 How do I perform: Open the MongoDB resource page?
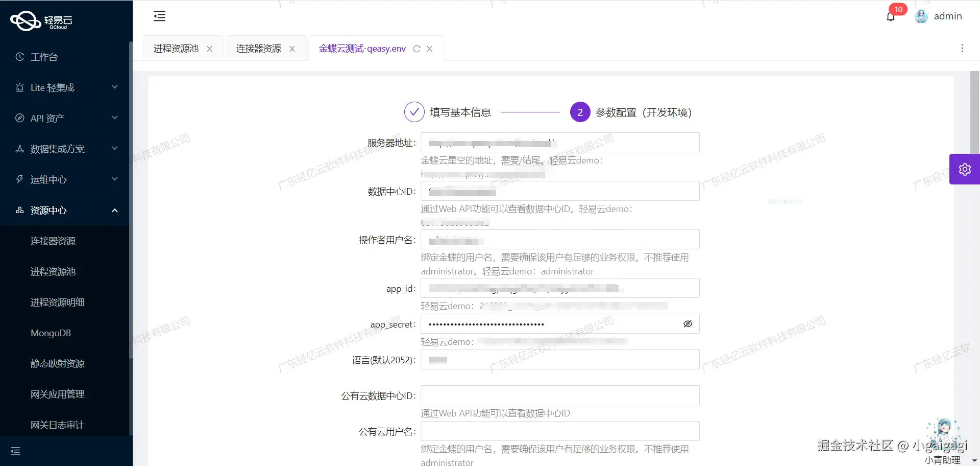tap(51, 333)
